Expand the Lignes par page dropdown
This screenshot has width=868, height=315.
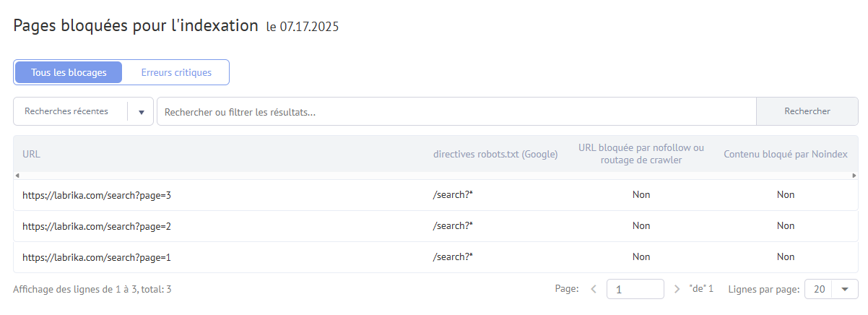831,289
